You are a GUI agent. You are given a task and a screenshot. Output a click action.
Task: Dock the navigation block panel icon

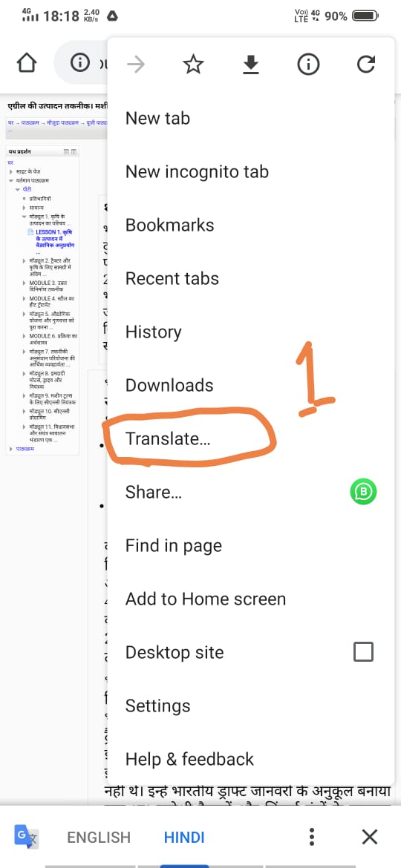click(74, 151)
